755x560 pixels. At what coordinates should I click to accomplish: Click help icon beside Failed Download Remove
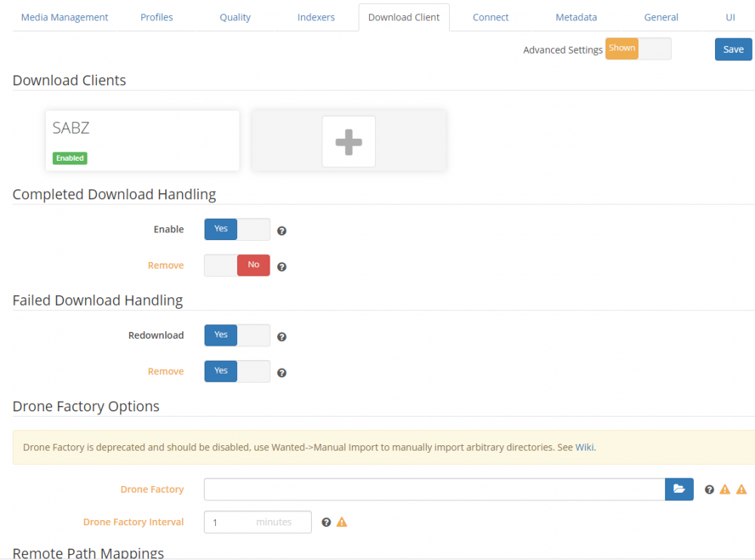(282, 373)
